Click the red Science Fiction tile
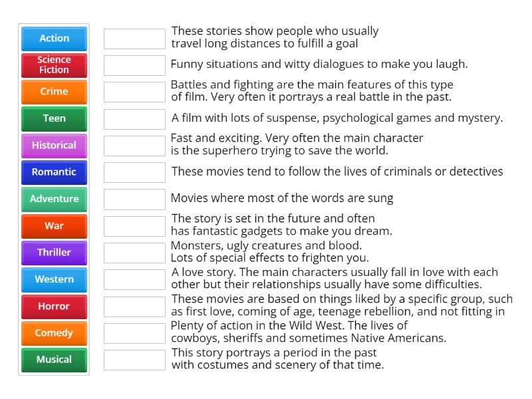 (x=54, y=65)
